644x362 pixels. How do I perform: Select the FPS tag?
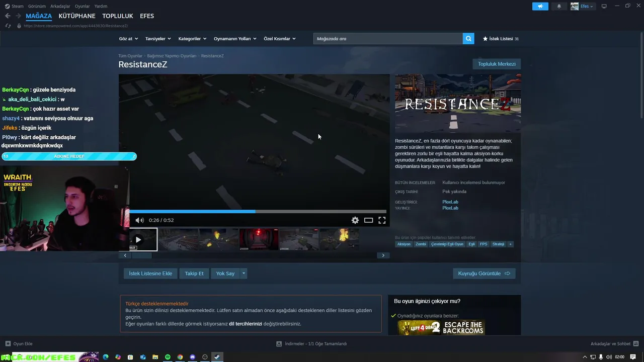coord(484,244)
